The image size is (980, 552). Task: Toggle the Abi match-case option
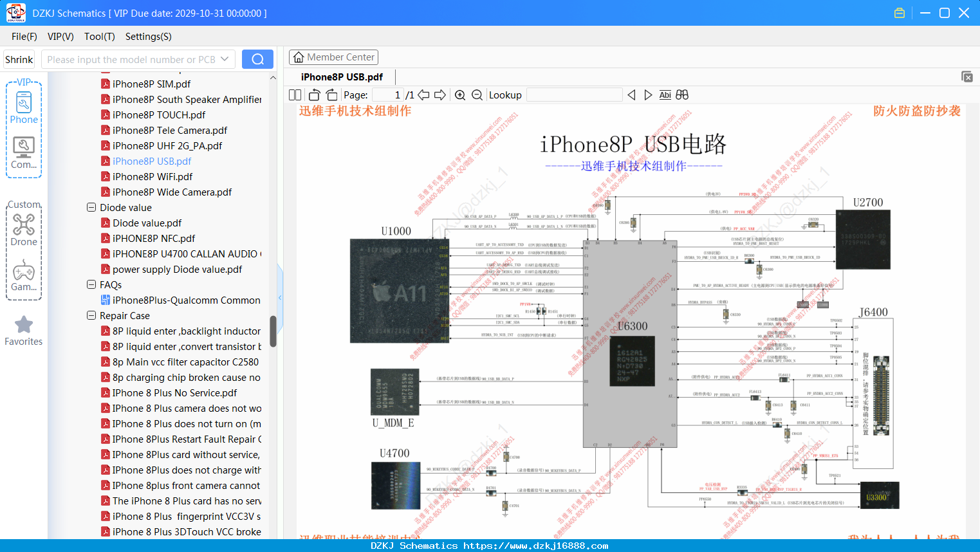665,95
